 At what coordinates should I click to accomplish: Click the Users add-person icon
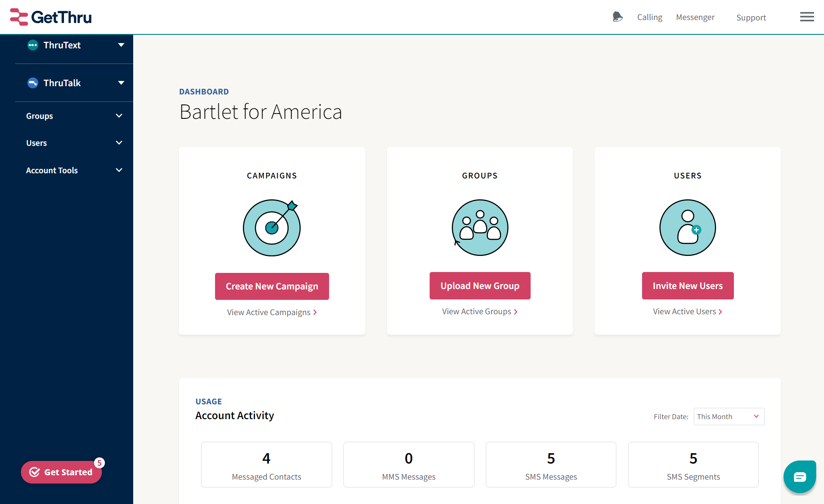(687, 227)
